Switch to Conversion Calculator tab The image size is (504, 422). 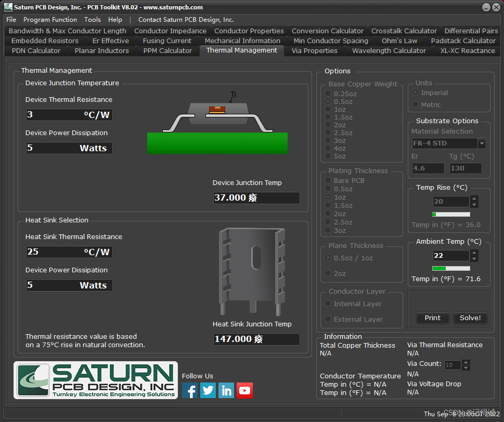pyautogui.click(x=328, y=31)
